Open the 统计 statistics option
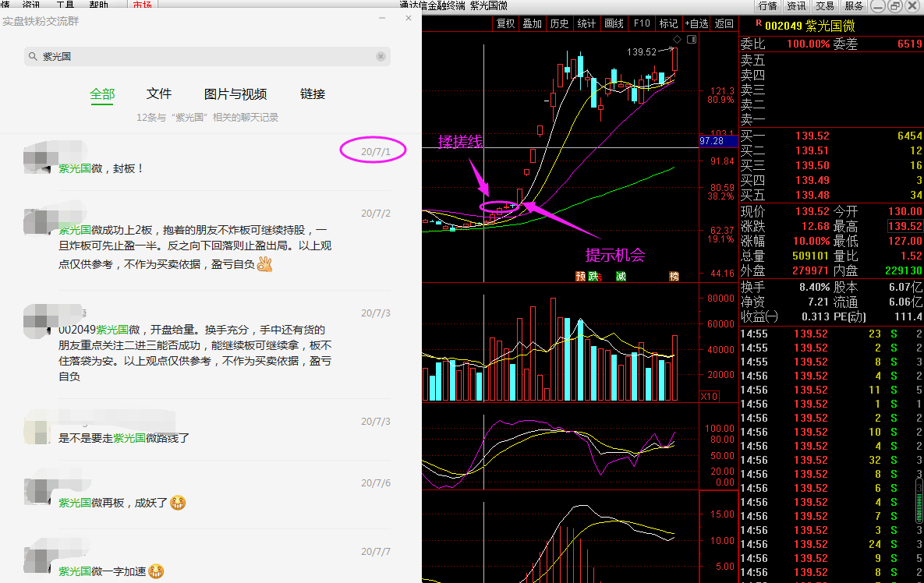The height and width of the screenshot is (583, 924). coord(586,23)
